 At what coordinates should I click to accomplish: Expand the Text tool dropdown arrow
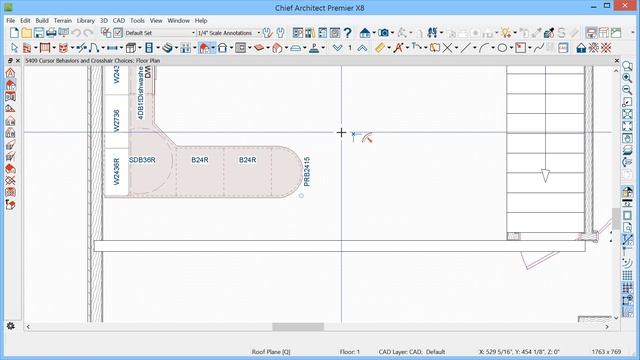[407, 48]
